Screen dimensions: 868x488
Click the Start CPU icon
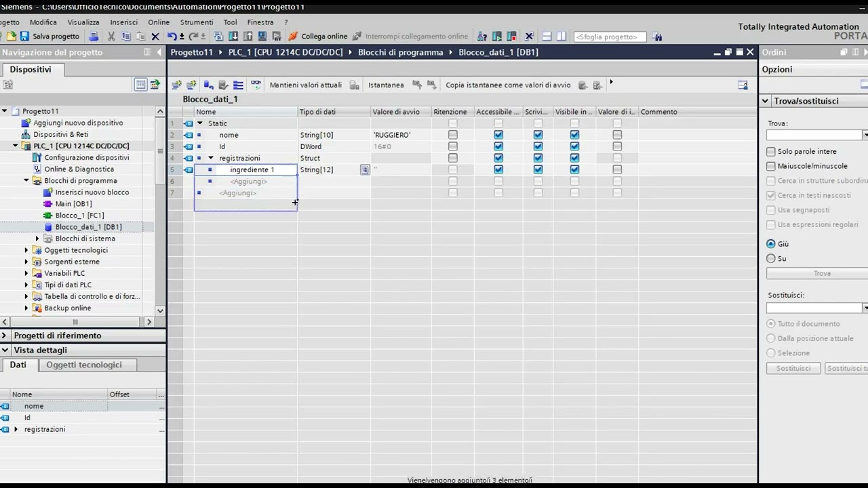[x=497, y=37]
